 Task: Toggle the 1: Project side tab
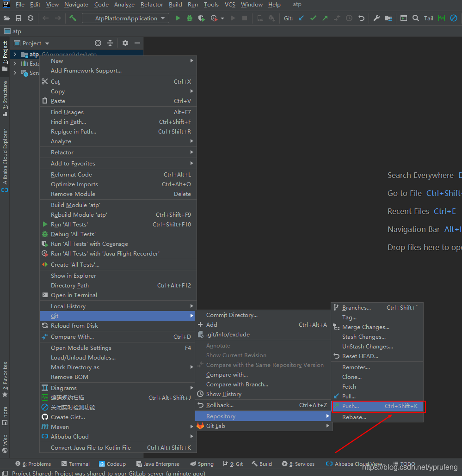pos(5,56)
